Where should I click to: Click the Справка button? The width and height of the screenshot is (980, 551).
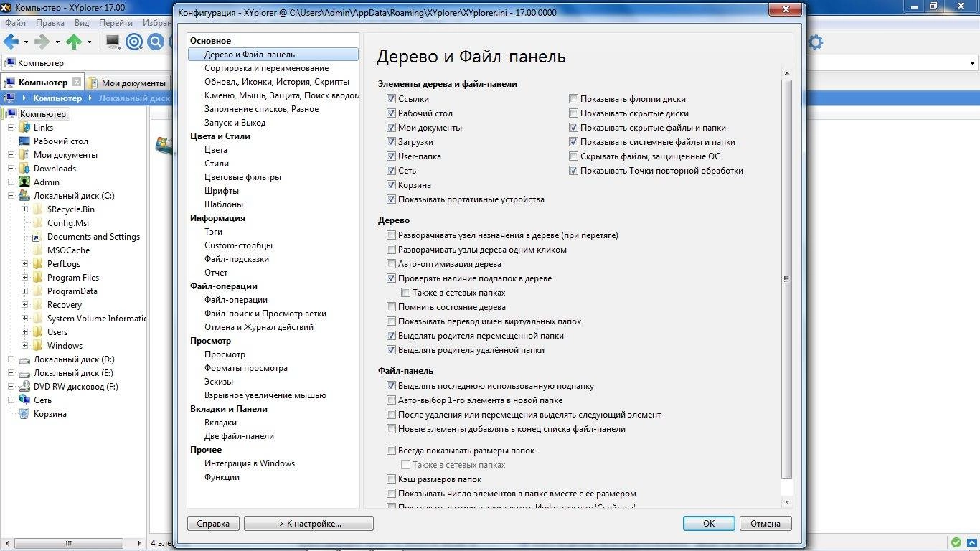pos(213,523)
